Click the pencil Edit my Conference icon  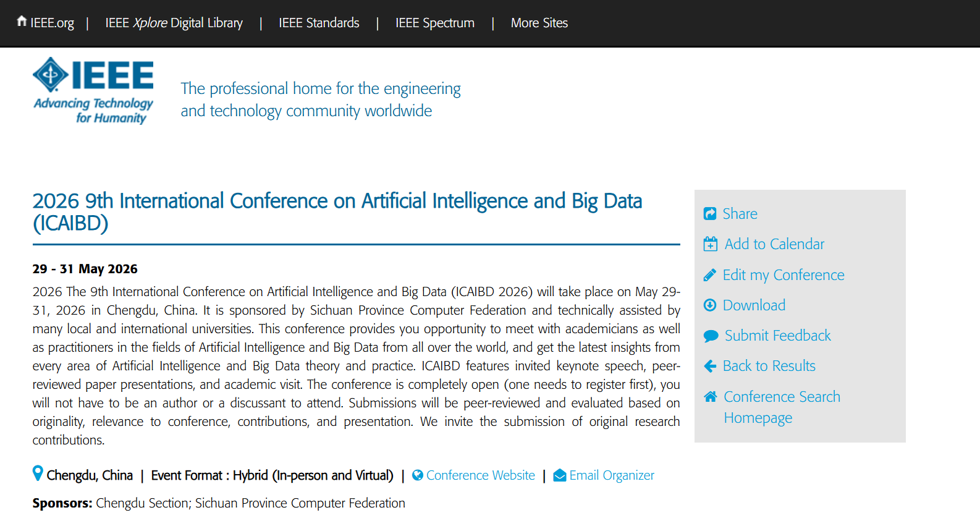pyautogui.click(x=710, y=275)
